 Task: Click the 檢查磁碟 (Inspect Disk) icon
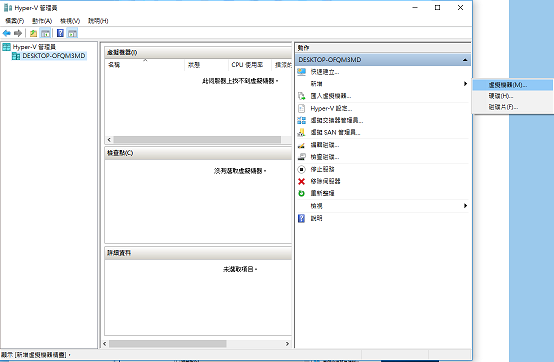[301, 157]
